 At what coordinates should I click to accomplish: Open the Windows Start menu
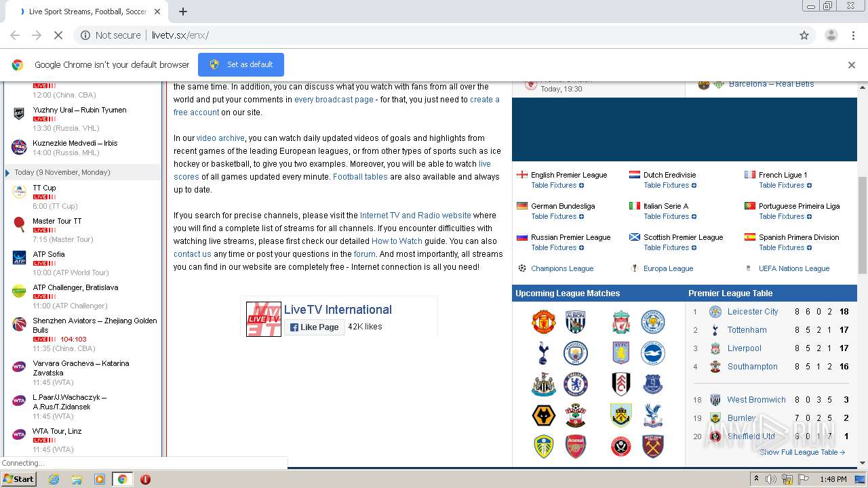tap(19, 479)
